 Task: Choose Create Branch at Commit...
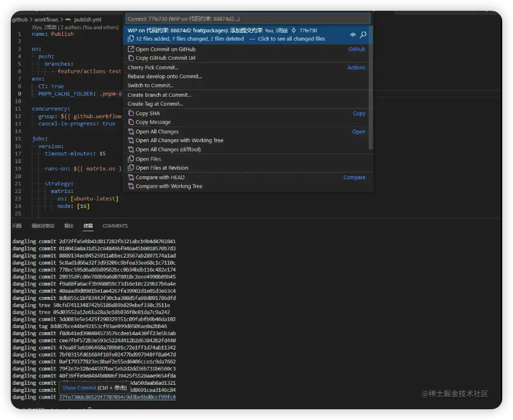tap(159, 95)
